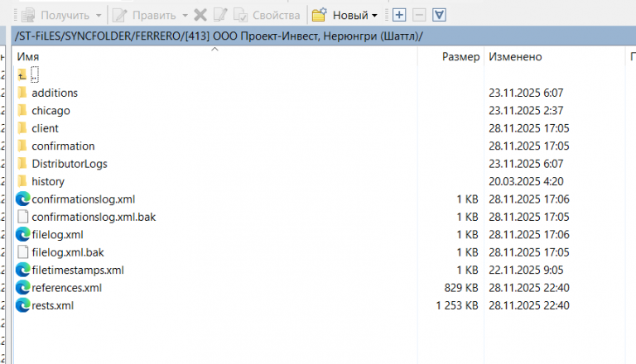
Task: Select the chicago folder
Action: tap(44, 111)
